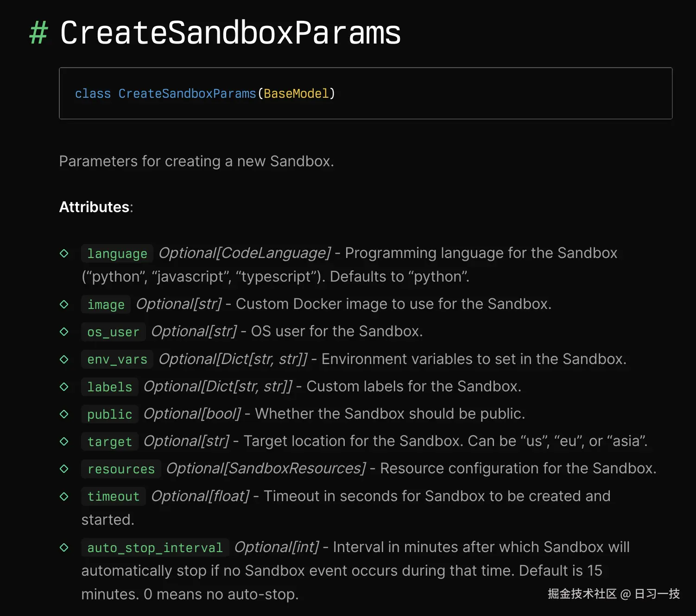Click the green # heading anchor icon
696x616 pixels.
[x=39, y=32]
